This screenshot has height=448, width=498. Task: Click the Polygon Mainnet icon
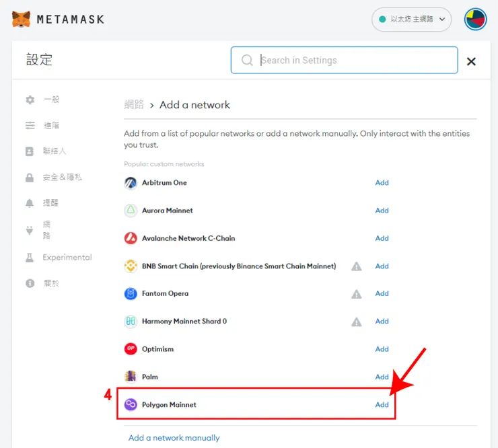(x=131, y=405)
